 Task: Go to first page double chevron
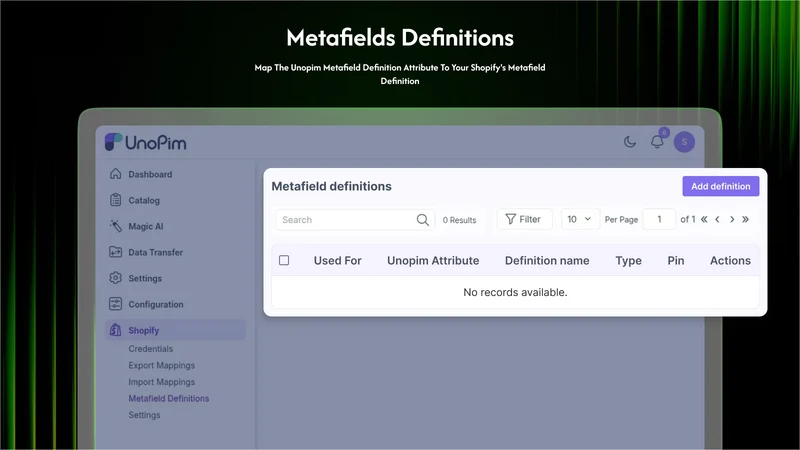click(x=704, y=219)
